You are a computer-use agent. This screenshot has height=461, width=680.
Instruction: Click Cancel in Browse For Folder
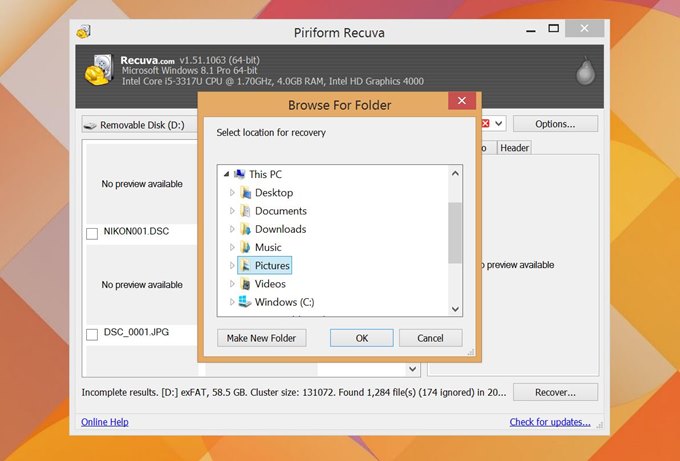tap(430, 338)
